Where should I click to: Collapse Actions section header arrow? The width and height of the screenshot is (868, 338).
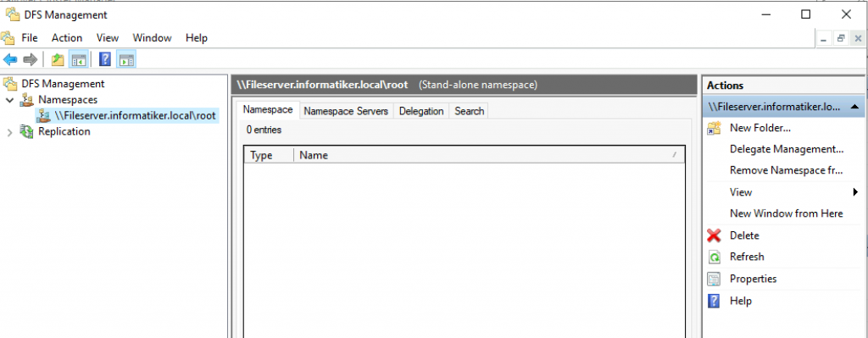point(854,106)
